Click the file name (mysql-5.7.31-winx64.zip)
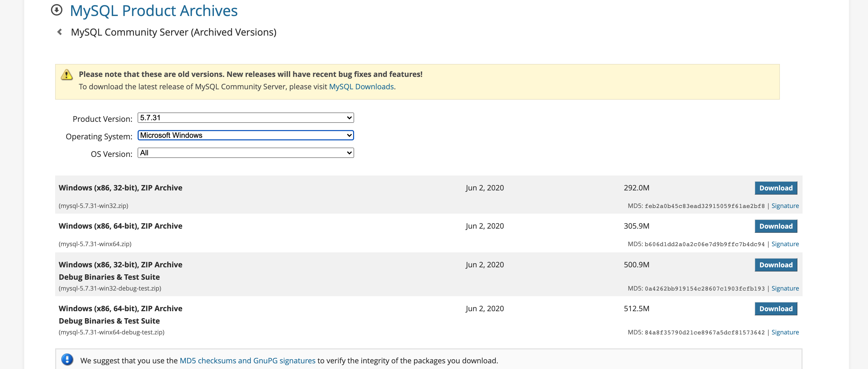The height and width of the screenshot is (369, 868). coord(95,244)
